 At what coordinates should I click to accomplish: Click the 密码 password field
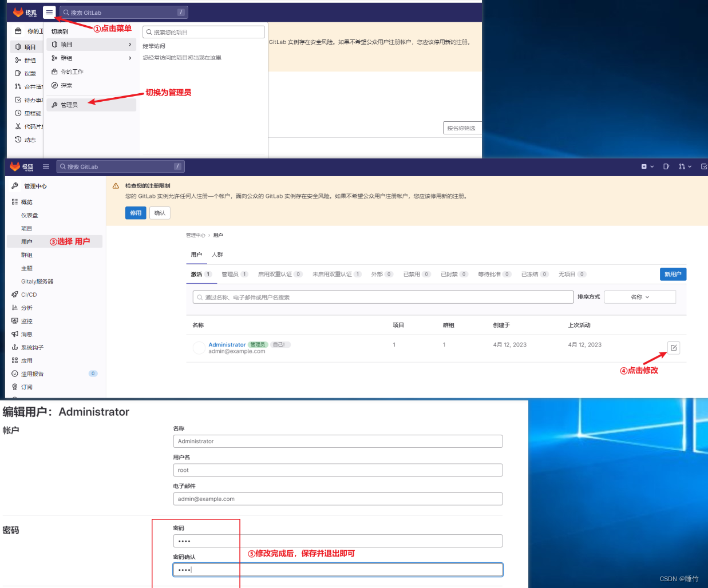click(x=338, y=541)
